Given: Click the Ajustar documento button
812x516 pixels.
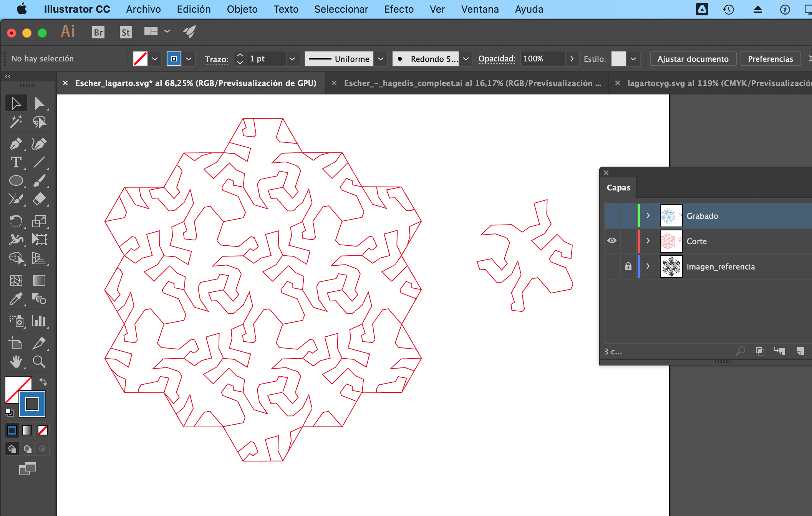Looking at the screenshot, I should click(693, 59).
